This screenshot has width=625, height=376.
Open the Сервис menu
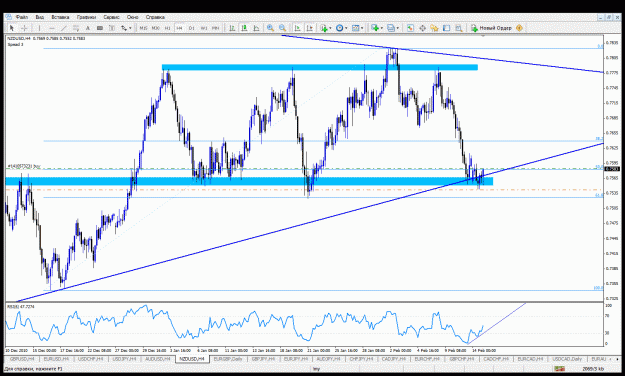click(x=112, y=17)
